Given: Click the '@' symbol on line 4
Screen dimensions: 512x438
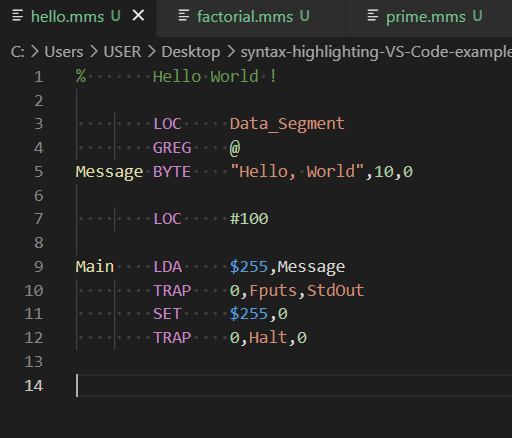Looking at the screenshot, I should [x=235, y=148].
